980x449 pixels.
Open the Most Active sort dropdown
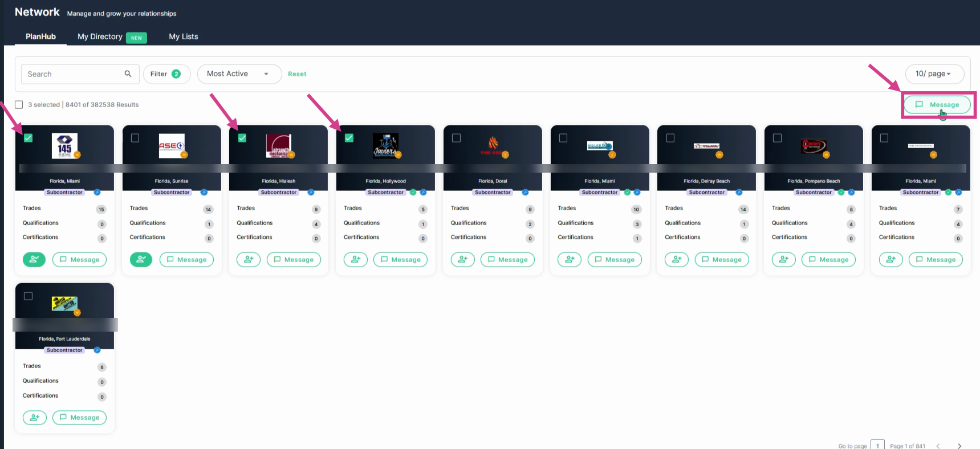click(239, 74)
